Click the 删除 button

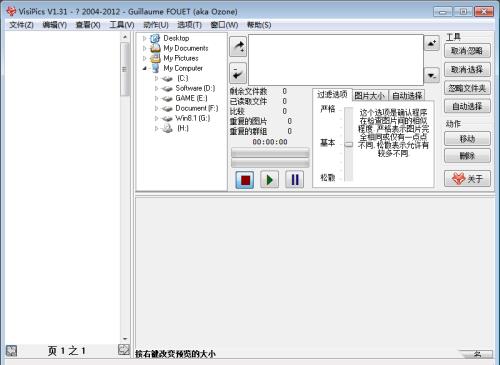click(x=467, y=156)
